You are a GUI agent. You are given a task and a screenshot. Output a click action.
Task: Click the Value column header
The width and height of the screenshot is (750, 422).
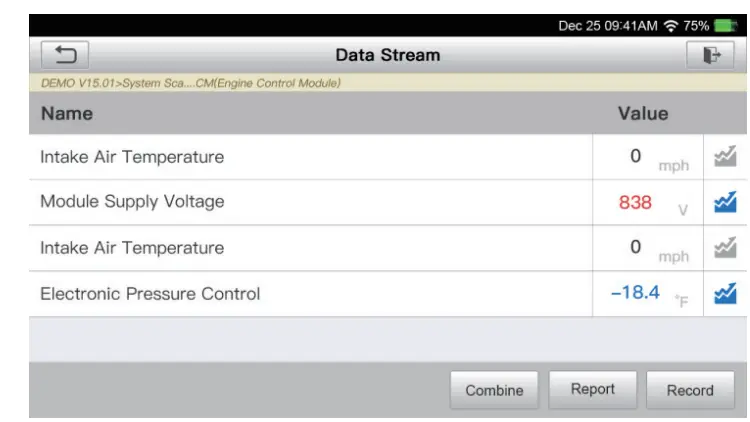(642, 114)
